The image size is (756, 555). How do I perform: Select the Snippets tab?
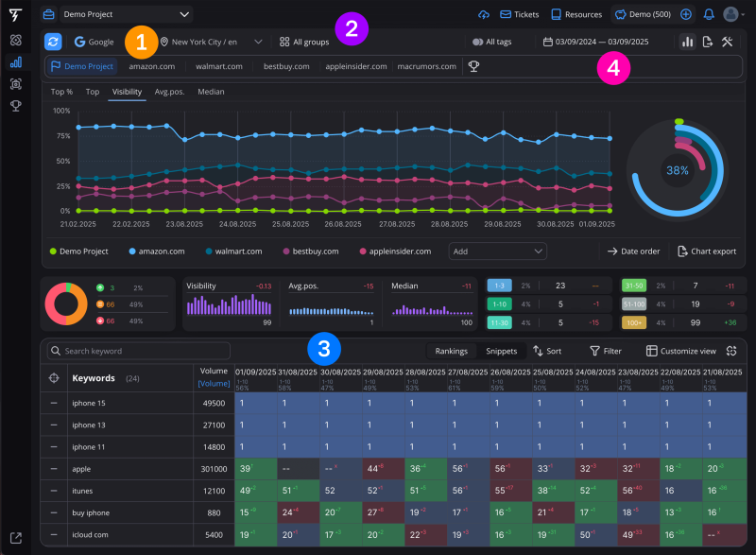point(502,351)
